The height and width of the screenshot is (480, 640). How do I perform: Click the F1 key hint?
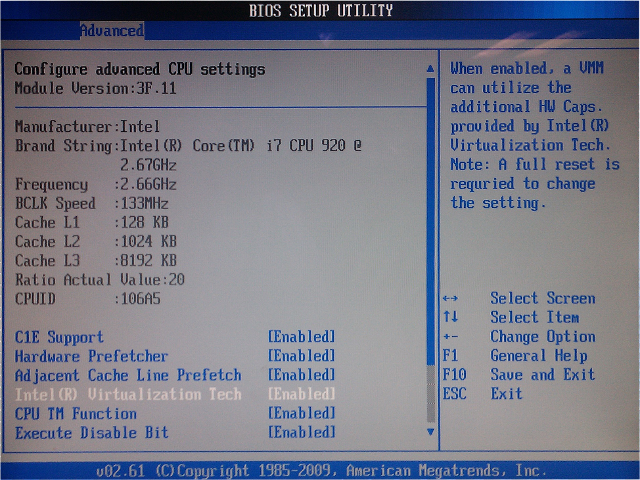point(451,356)
